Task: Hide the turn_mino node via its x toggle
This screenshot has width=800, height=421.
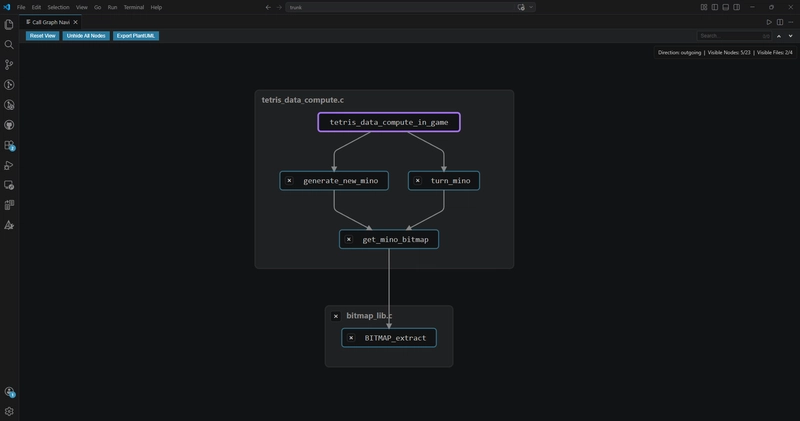Action: (418, 181)
